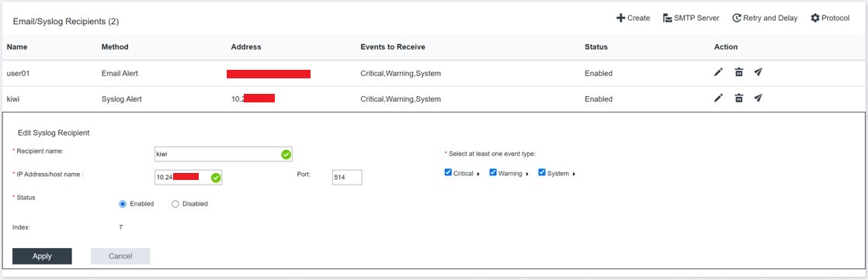Expand the System events arrow
This screenshot has width=868, height=280.
tap(574, 174)
